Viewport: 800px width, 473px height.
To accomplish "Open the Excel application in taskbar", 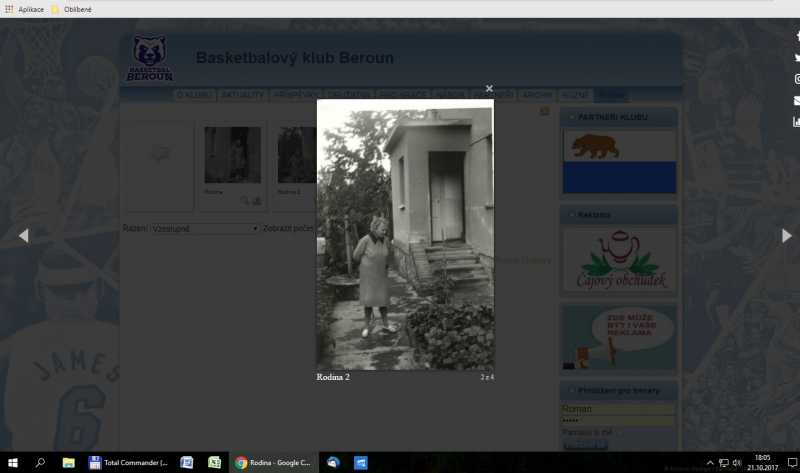I will (x=214, y=463).
